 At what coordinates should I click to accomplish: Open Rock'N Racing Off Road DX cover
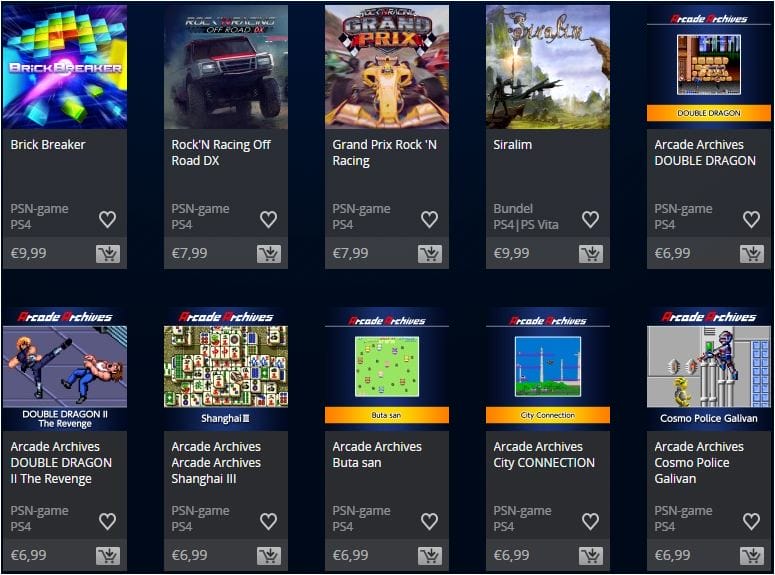click(226, 67)
